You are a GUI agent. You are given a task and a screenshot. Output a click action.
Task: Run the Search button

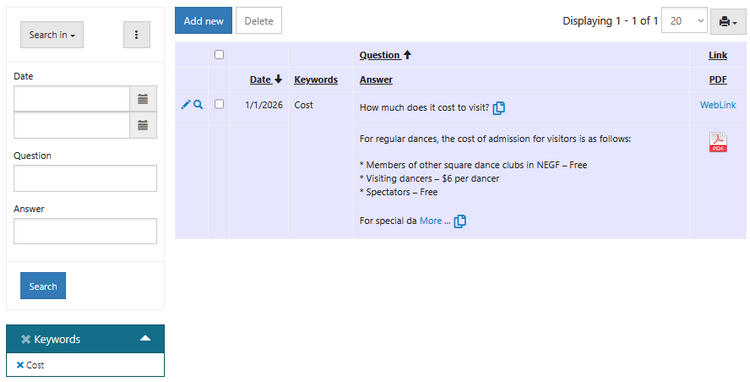point(43,285)
